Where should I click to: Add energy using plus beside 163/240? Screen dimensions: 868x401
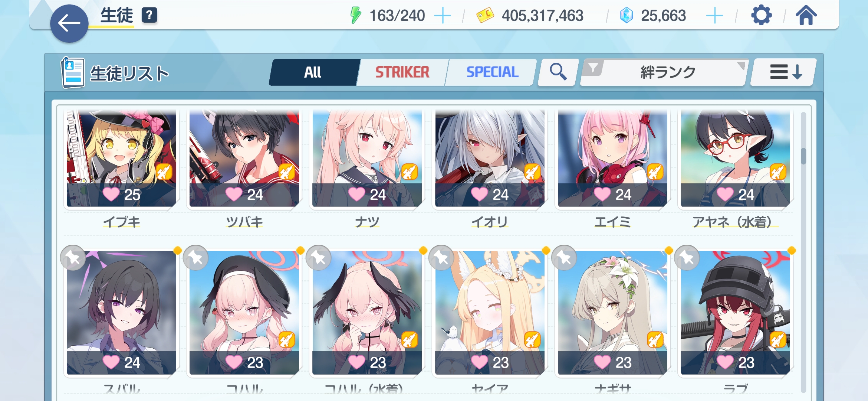tap(442, 16)
